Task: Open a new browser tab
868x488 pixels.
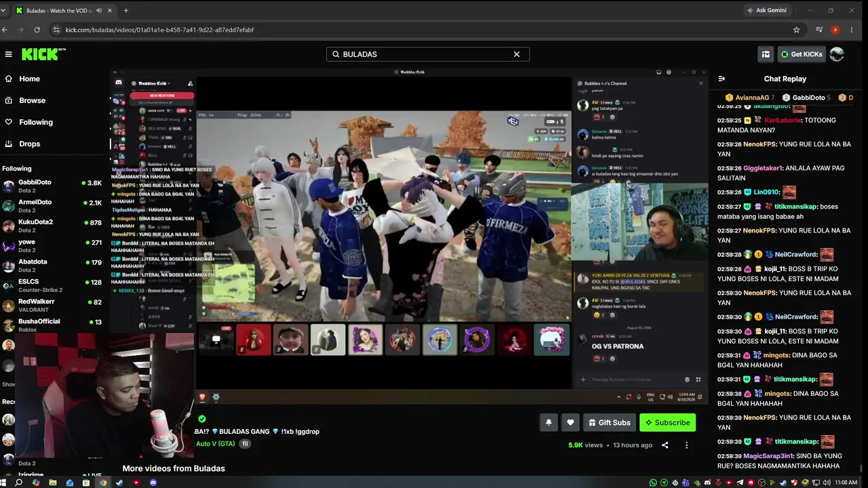Action: 125,10
